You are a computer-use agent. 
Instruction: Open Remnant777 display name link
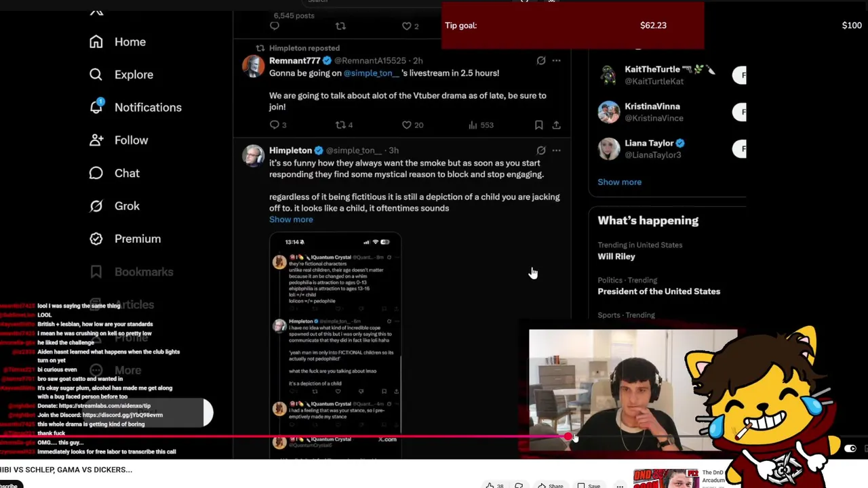294,60
